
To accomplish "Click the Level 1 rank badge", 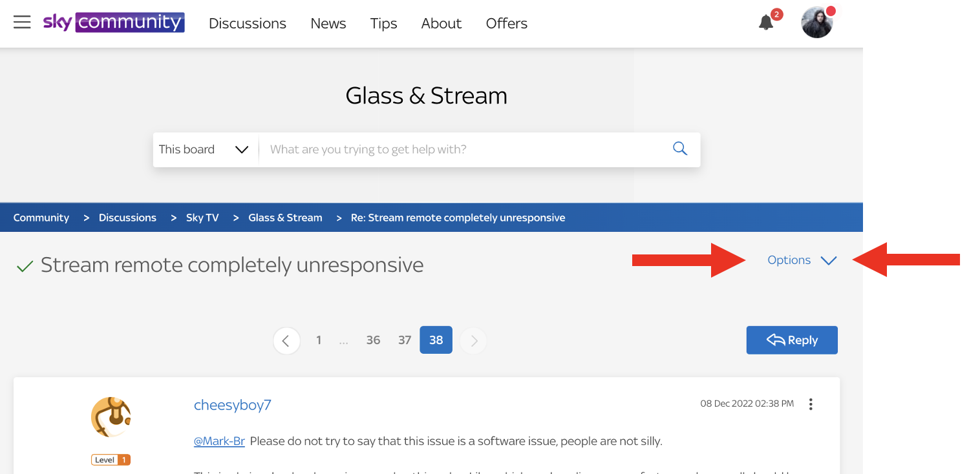I will (111, 459).
